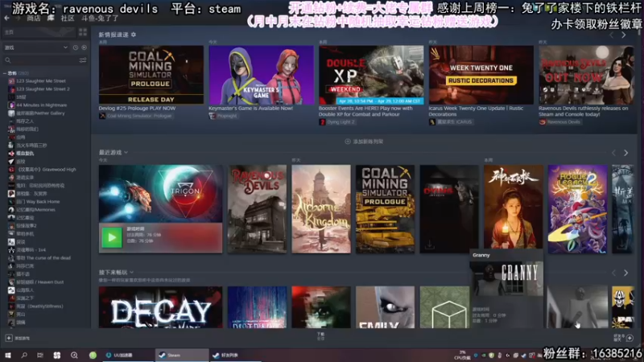Open the Rogue Legacy 2 game tile
Screen dimensions: 644x362
coord(577,209)
